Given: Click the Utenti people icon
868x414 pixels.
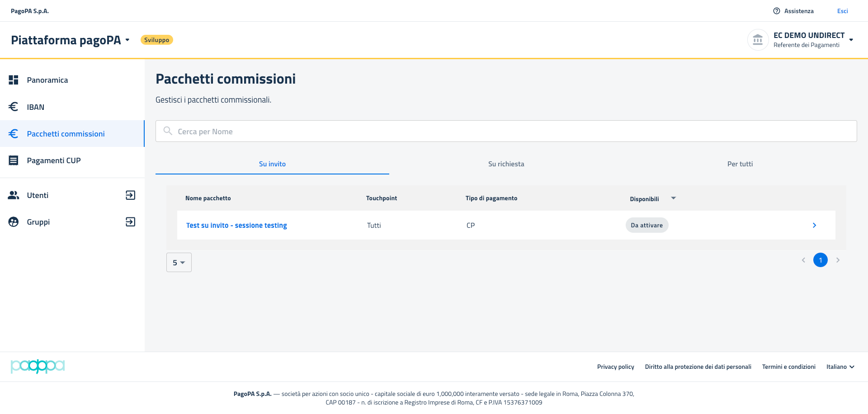Looking at the screenshot, I should click(x=14, y=195).
